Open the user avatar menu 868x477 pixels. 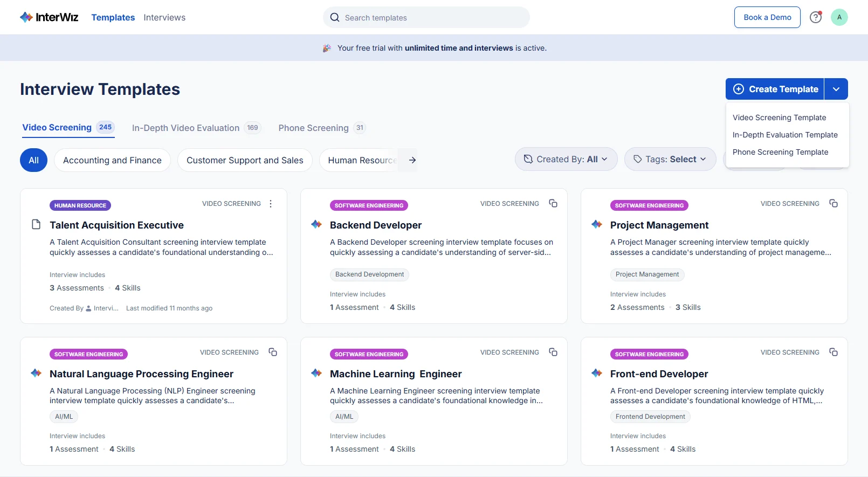tap(839, 17)
